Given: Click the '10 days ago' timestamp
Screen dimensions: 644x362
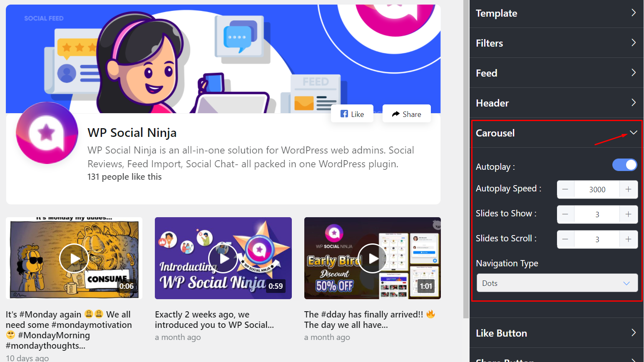Looking at the screenshot, I should 27,358.
